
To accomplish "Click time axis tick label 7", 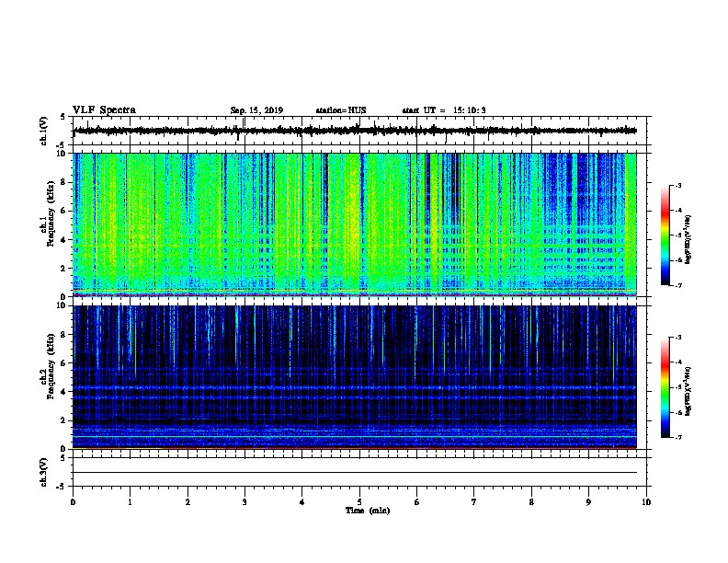I will (x=474, y=501).
